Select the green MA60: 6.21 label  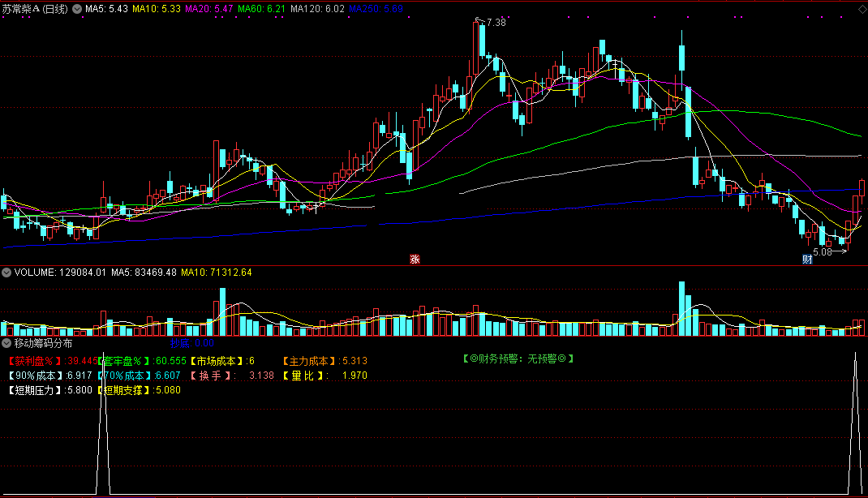coord(262,9)
